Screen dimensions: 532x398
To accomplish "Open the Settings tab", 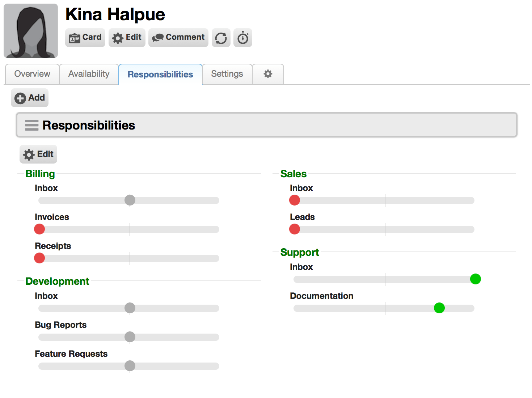I will 227,74.
